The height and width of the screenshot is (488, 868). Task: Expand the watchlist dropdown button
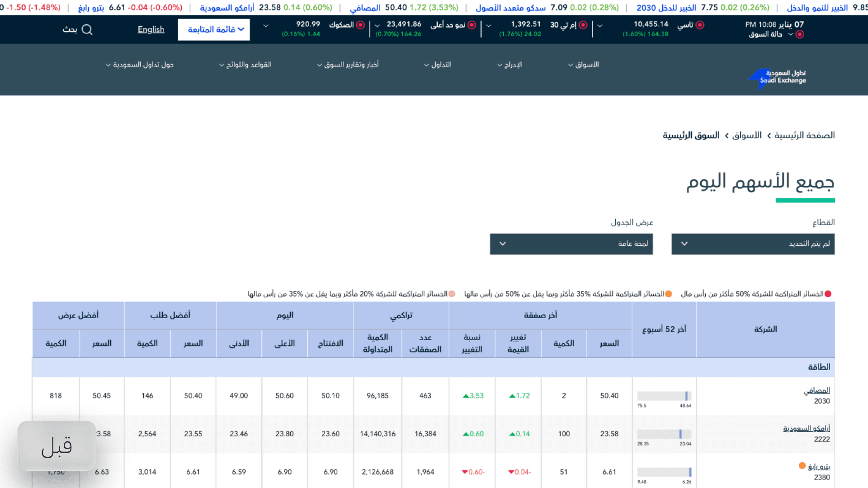click(x=214, y=30)
